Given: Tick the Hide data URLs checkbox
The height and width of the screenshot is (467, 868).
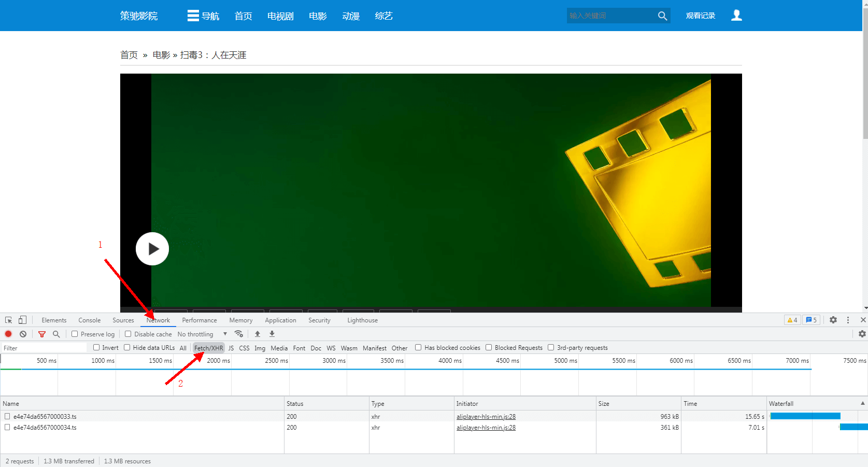Looking at the screenshot, I should coord(127,348).
